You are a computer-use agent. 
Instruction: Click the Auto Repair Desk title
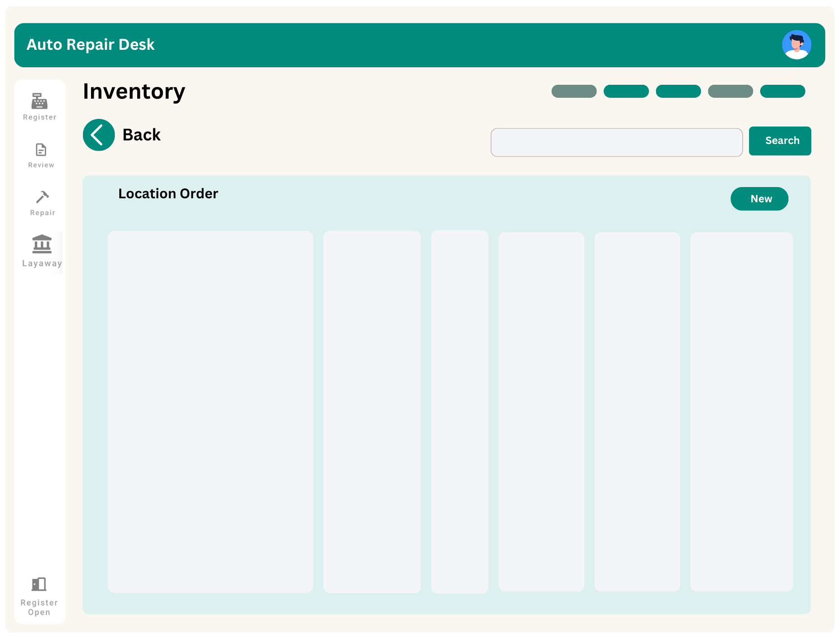click(x=91, y=45)
